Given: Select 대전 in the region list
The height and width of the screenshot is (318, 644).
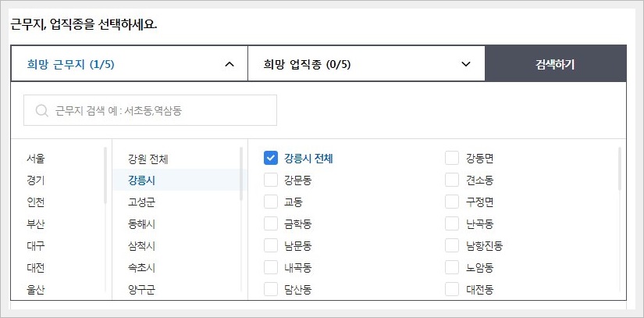Looking at the screenshot, I should (36, 267).
